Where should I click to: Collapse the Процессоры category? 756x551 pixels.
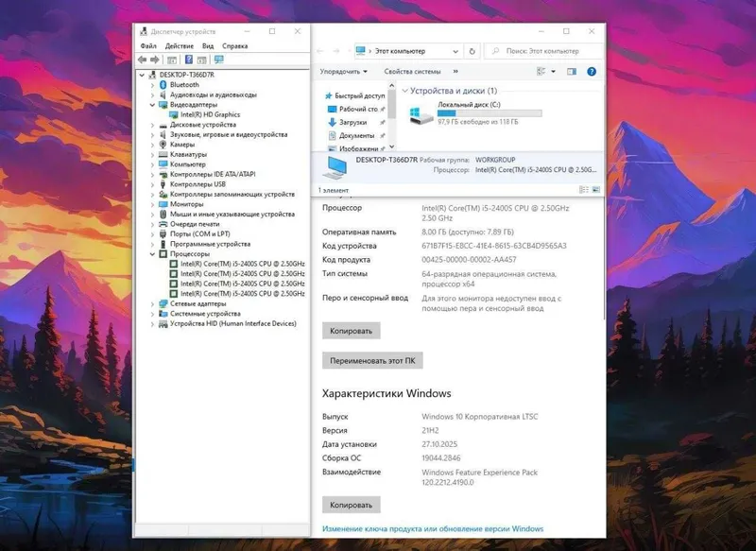152,254
